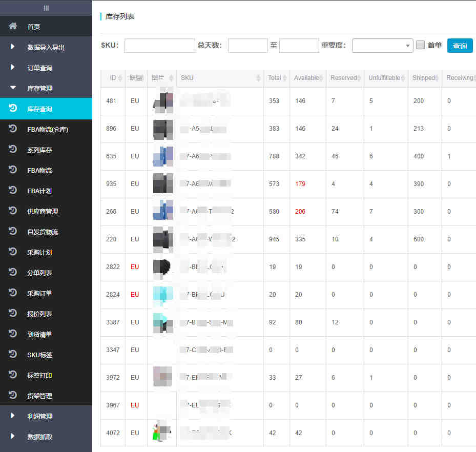
Task: Click the icon next to 标签打印
Action: tap(13, 375)
